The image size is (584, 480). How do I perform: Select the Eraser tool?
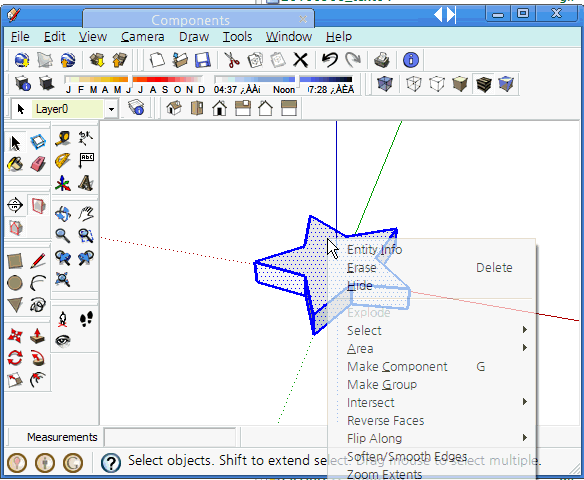coord(38,164)
